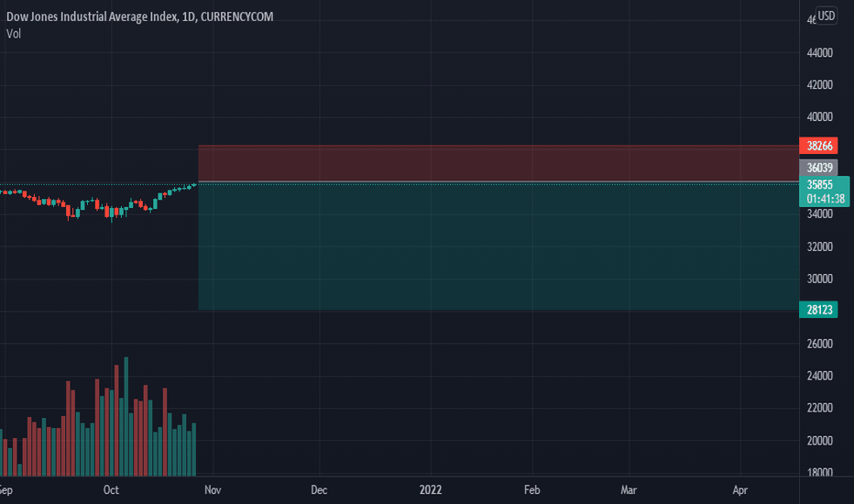Viewport: 854px width, 504px height.
Task: Click the 30000 price axis label
Action: pyautogui.click(x=820, y=279)
